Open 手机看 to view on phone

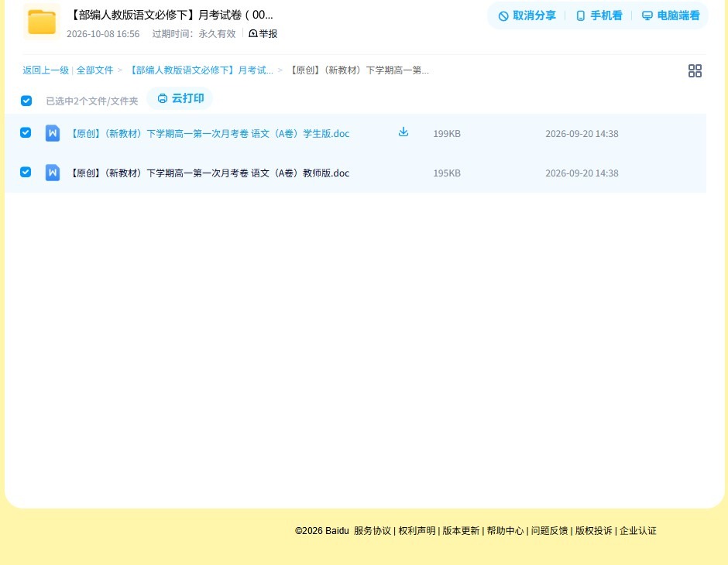(599, 15)
